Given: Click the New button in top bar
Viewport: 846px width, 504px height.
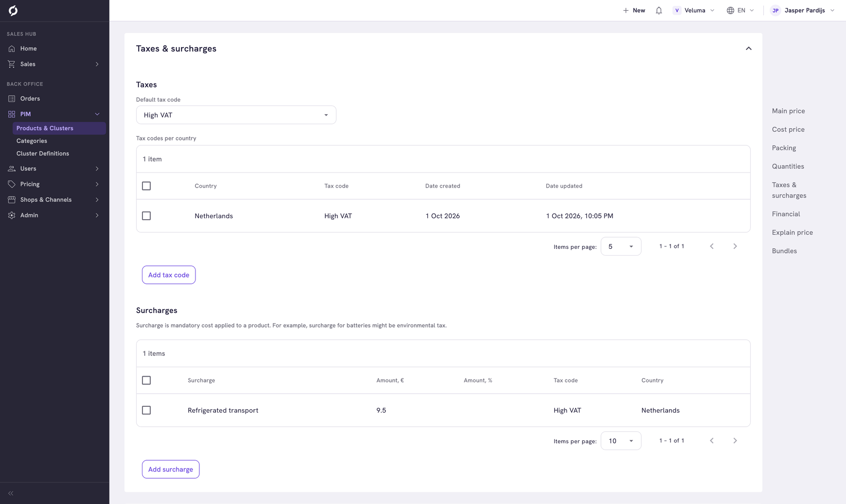Looking at the screenshot, I should tap(634, 10).
